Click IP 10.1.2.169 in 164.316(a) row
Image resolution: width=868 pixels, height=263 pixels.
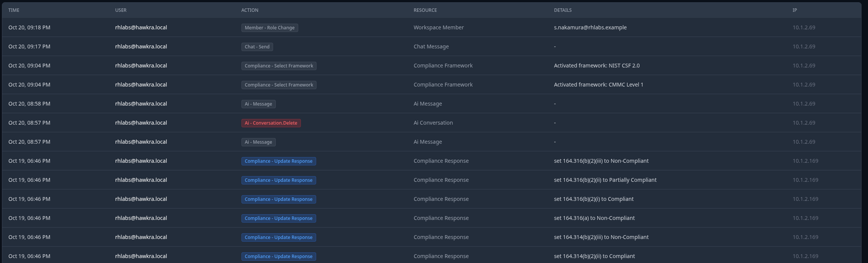(805, 218)
